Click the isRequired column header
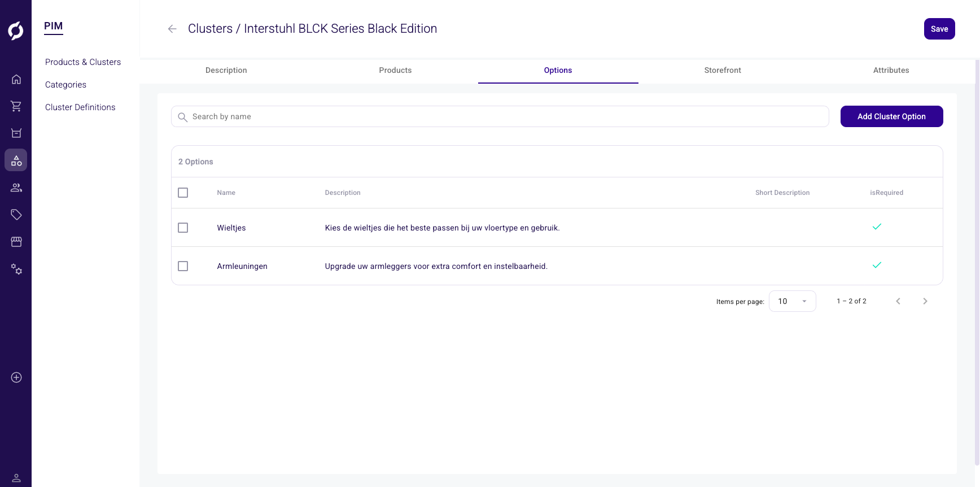980x487 pixels. tap(886, 193)
